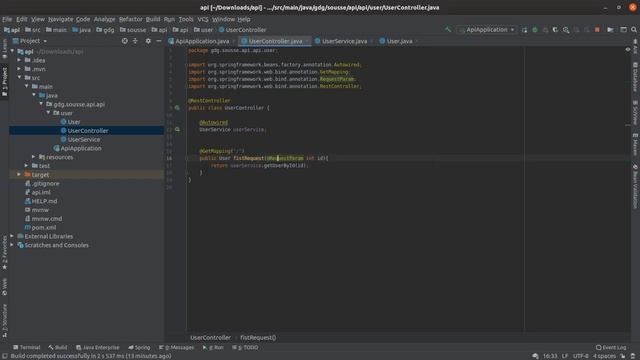Collapse the gdg.sousse.api.api package
640x360 pixels.
coord(41,104)
